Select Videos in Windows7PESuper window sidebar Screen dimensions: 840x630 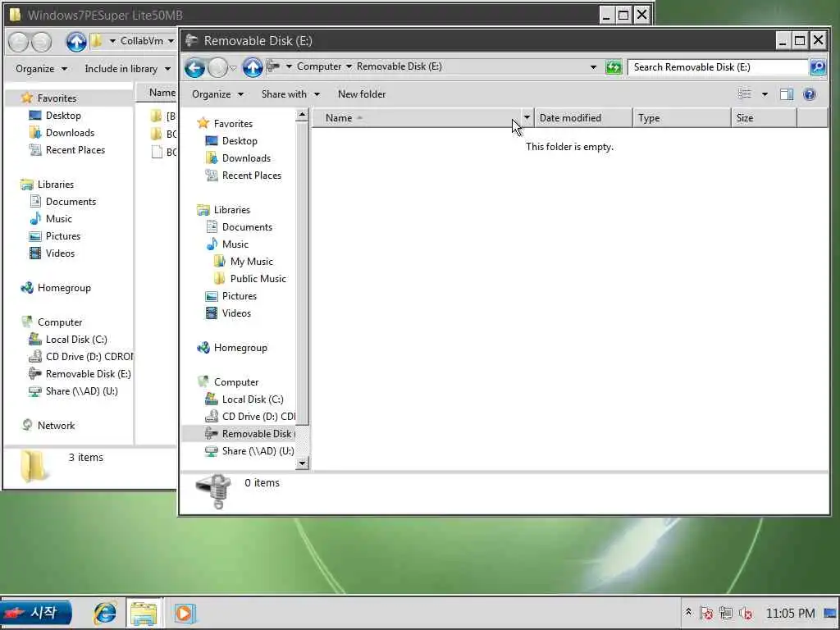(60, 253)
